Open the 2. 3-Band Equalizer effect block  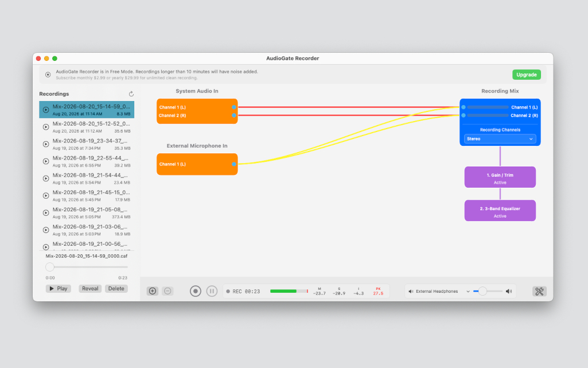point(500,211)
